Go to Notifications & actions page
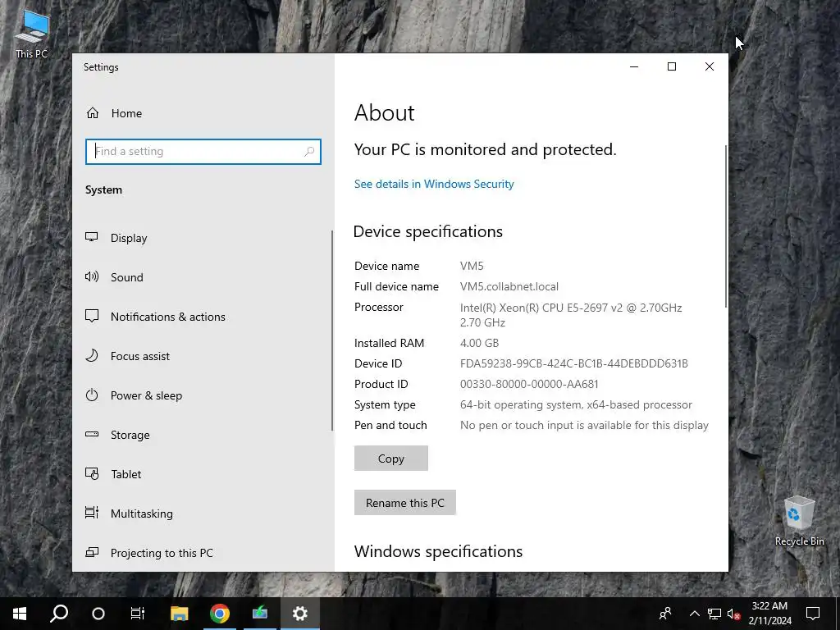Screen dimensions: 840x630 pos(167,317)
